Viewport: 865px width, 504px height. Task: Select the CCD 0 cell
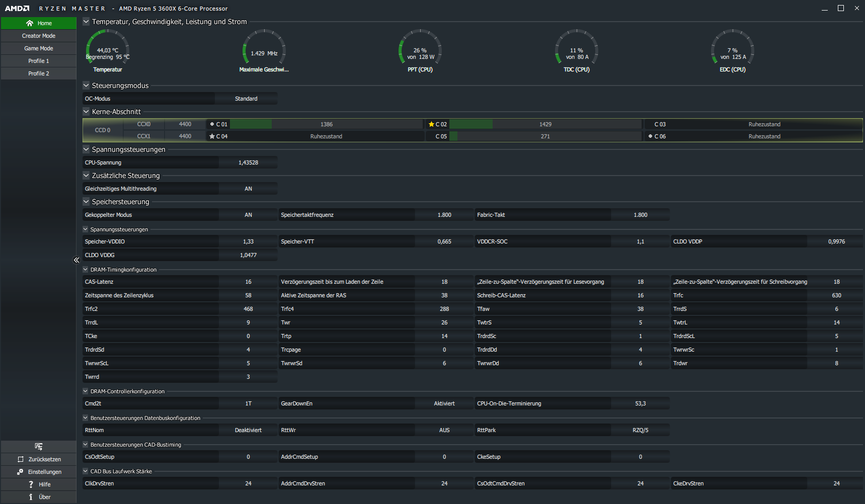point(103,130)
